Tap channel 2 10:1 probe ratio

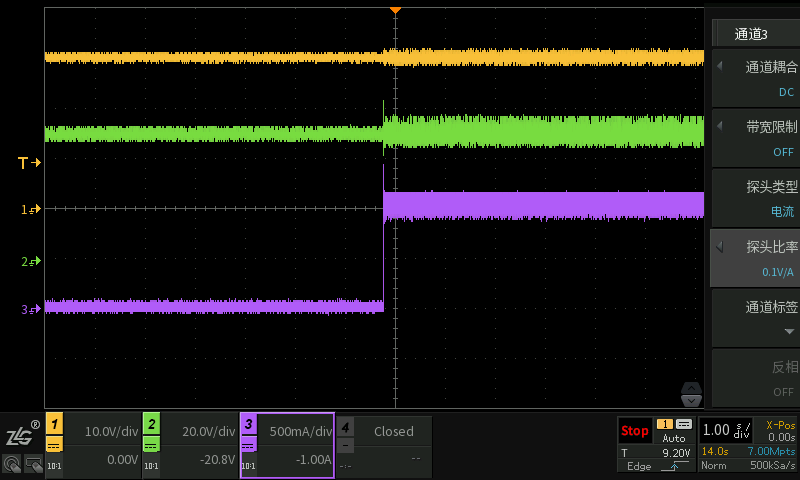pyautogui.click(x=151, y=466)
